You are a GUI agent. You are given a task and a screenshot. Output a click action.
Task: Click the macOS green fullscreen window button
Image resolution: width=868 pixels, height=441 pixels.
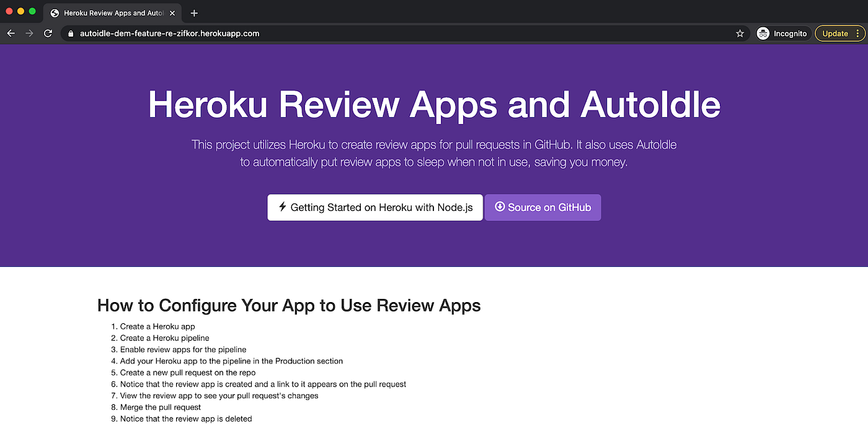(32, 12)
